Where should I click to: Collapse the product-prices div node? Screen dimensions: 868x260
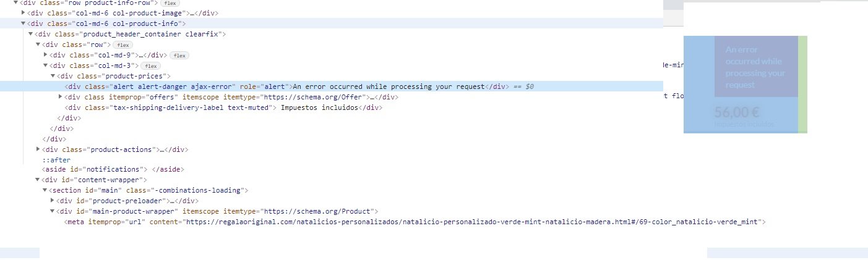[53, 76]
